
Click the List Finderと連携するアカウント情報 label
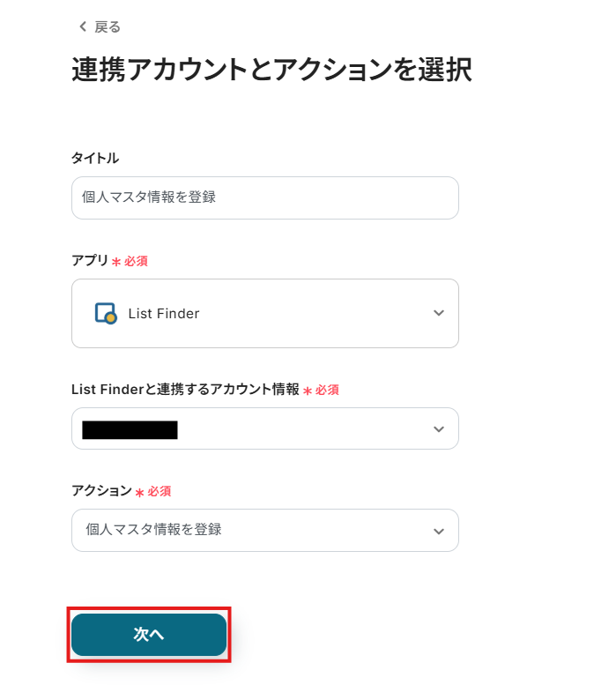pyautogui.click(x=185, y=389)
